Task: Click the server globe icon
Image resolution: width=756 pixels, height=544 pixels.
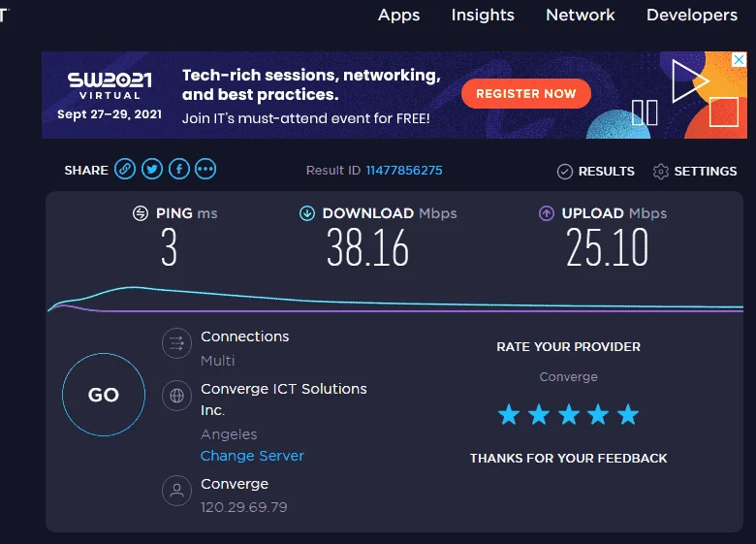Action: click(x=177, y=396)
